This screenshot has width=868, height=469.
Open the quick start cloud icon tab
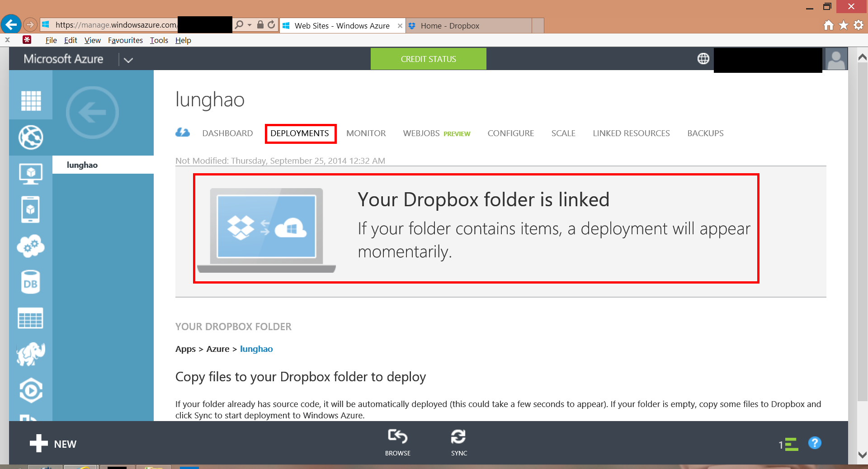coord(183,133)
